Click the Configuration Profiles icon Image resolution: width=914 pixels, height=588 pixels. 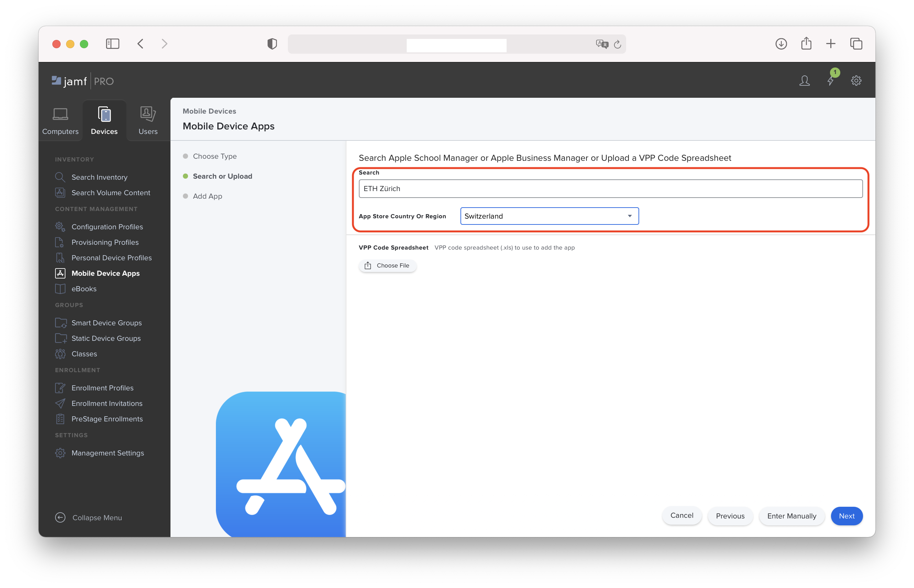tap(60, 227)
